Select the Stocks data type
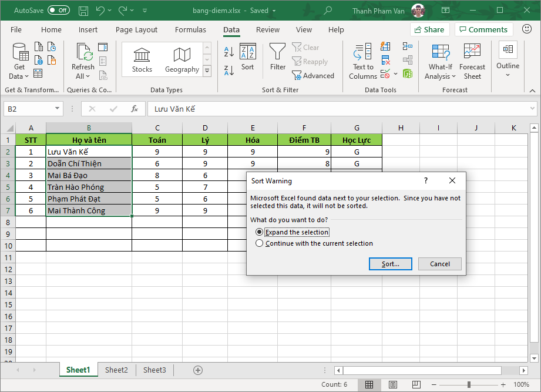 [x=142, y=60]
